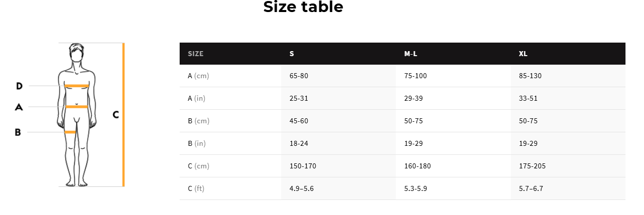Click the A (cm) row label
The image size is (644, 215).
click(199, 76)
